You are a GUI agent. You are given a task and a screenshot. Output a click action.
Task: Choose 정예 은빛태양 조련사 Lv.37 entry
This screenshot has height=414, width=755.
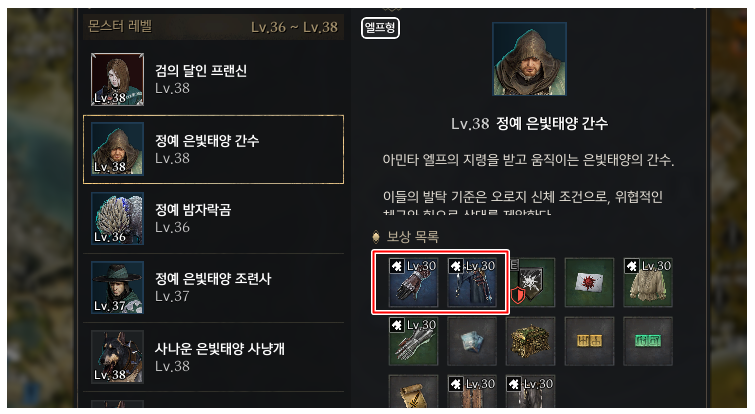[213, 287]
